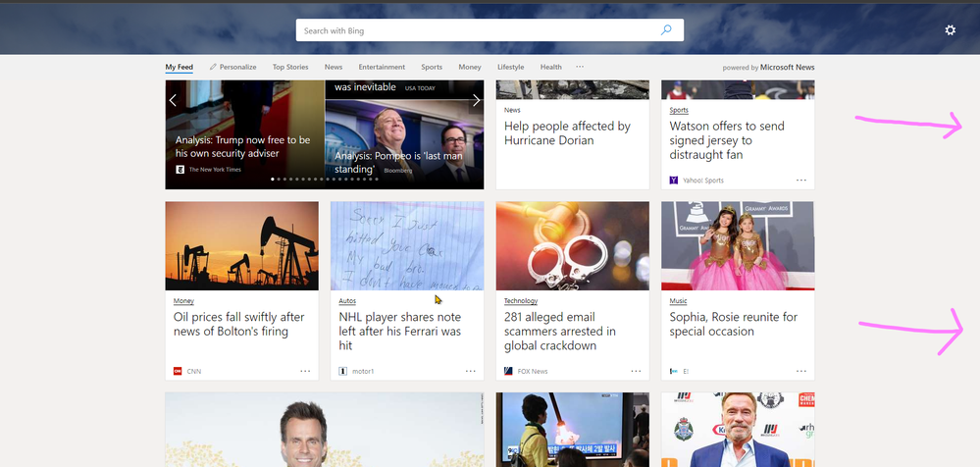Screen dimensions: 980x467
Task: Click the Music category label
Action: (678, 301)
